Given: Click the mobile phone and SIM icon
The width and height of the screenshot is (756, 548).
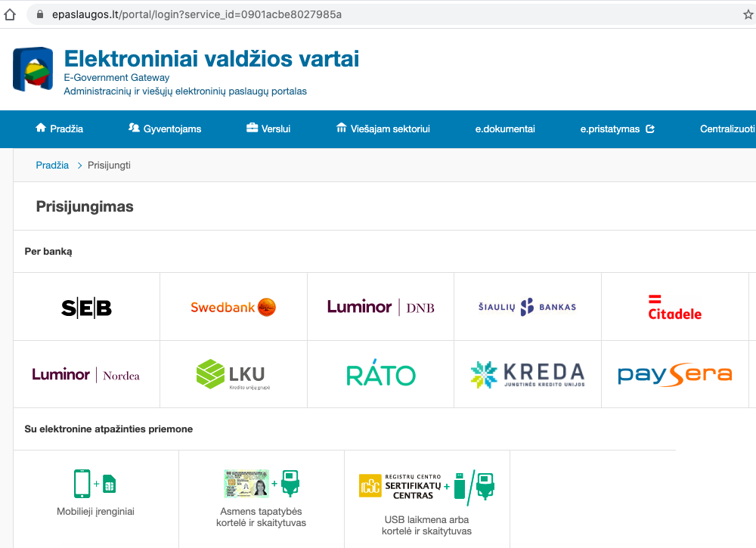Looking at the screenshot, I should pos(95,484).
